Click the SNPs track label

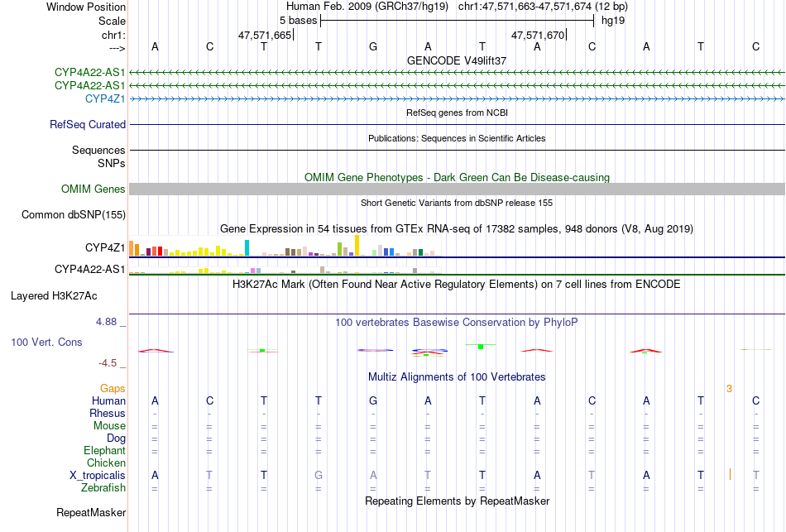[x=112, y=163]
